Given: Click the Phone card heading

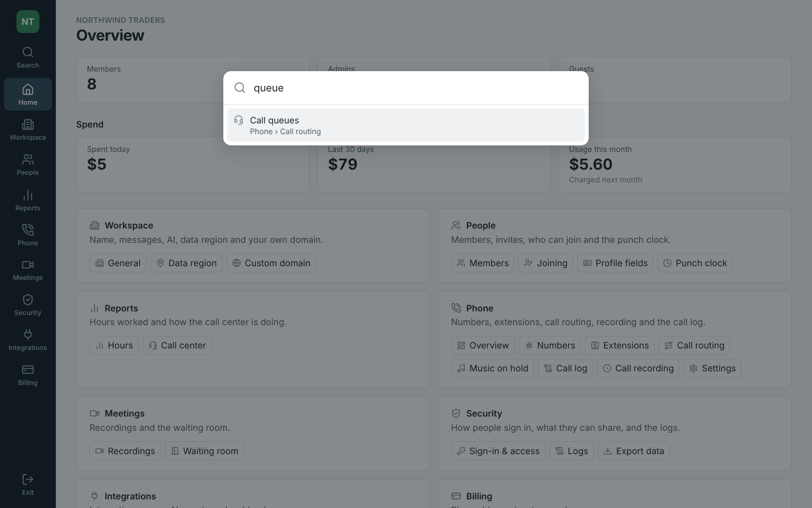Looking at the screenshot, I should coord(480,308).
